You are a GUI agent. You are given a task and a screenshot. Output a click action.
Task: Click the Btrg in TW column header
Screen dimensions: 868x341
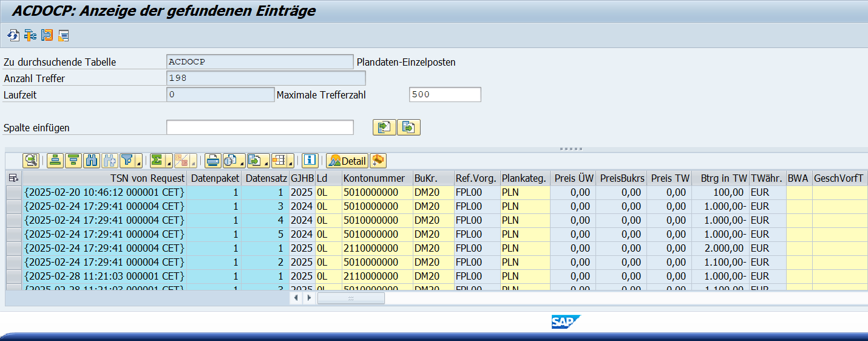[721, 178]
